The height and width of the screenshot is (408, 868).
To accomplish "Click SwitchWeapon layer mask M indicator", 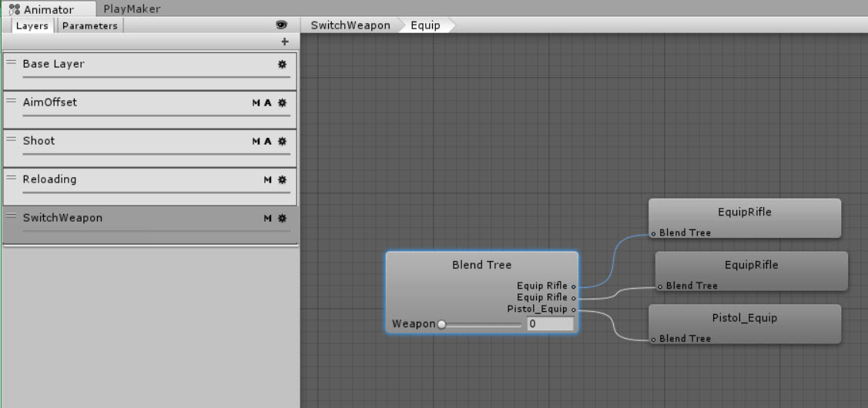I will point(267,218).
